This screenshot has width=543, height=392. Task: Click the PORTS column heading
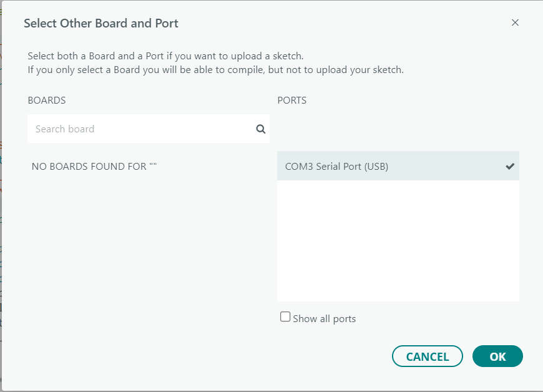pyautogui.click(x=292, y=100)
